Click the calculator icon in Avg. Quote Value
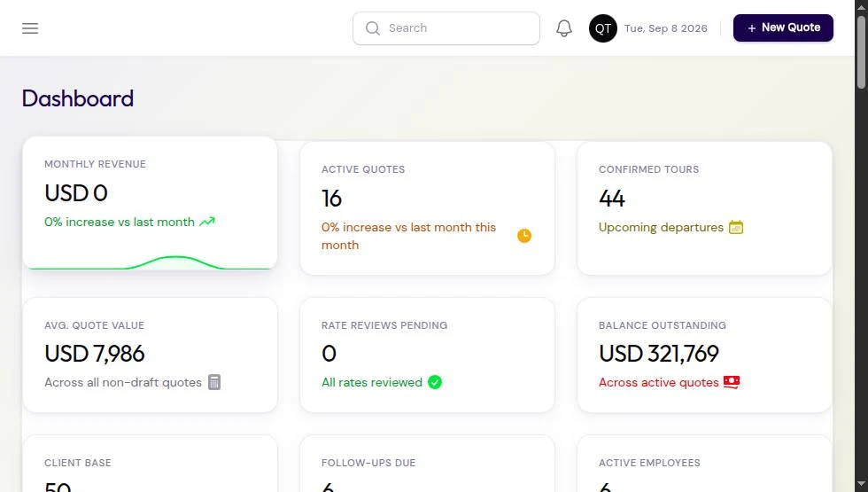Viewport: 868px width, 492px height. (x=214, y=382)
